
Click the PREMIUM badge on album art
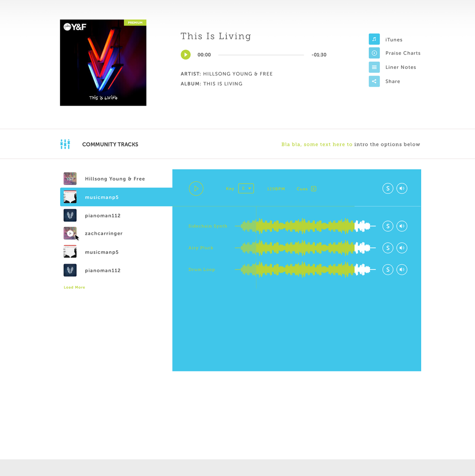135,23
